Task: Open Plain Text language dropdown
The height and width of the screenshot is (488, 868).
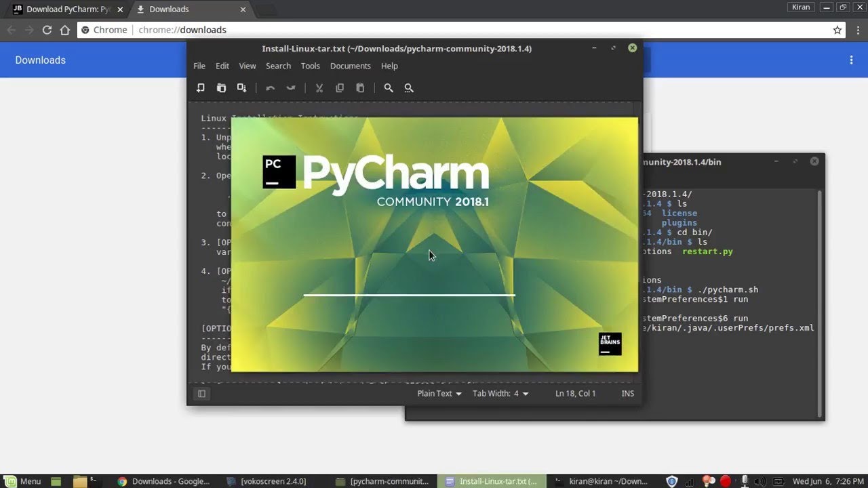Action: coord(439,394)
